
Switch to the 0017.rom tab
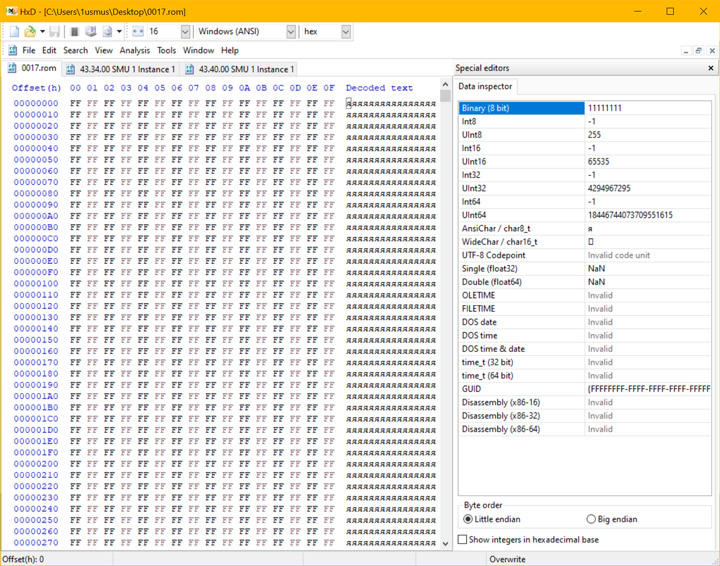point(31,68)
